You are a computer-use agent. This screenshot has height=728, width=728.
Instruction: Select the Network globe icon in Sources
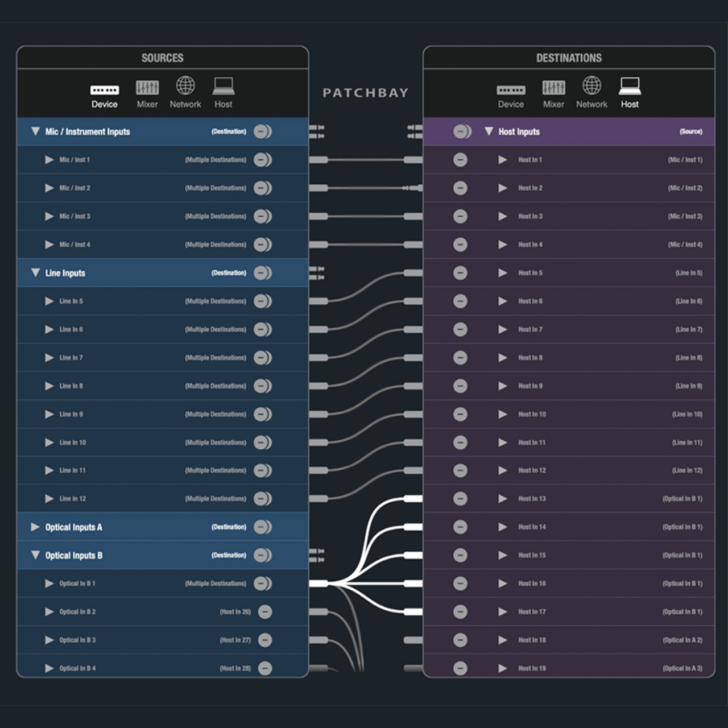click(185, 86)
